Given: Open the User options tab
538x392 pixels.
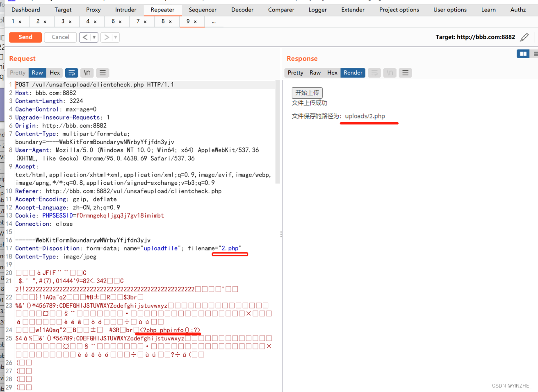Looking at the screenshot, I should click(x=450, y=10).
